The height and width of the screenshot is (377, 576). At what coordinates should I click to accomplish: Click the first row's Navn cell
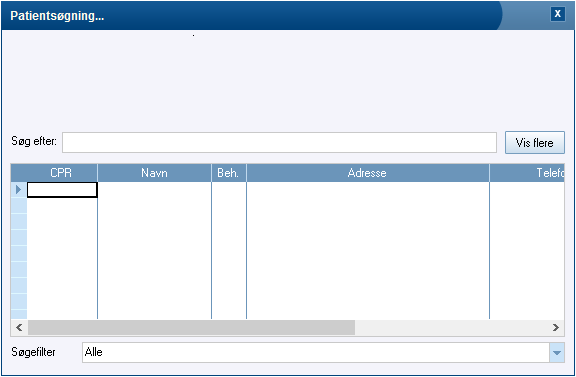point(154,190)
